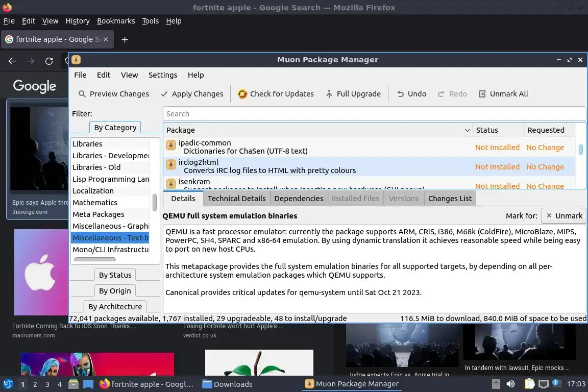
Task: Close the fortnite apple Firefox tab
Action: 106,39
